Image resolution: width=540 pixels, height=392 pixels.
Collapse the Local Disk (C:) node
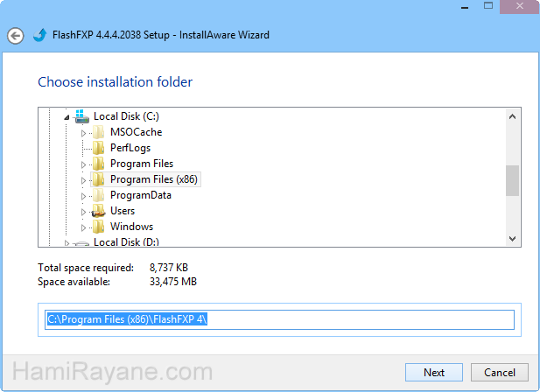tap(67, 118)
